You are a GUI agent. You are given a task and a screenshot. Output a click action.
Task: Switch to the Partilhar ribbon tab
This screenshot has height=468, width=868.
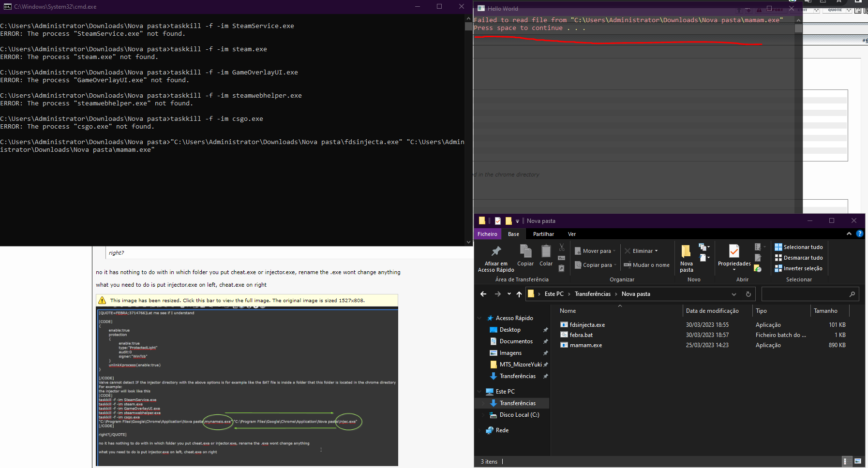543,234
